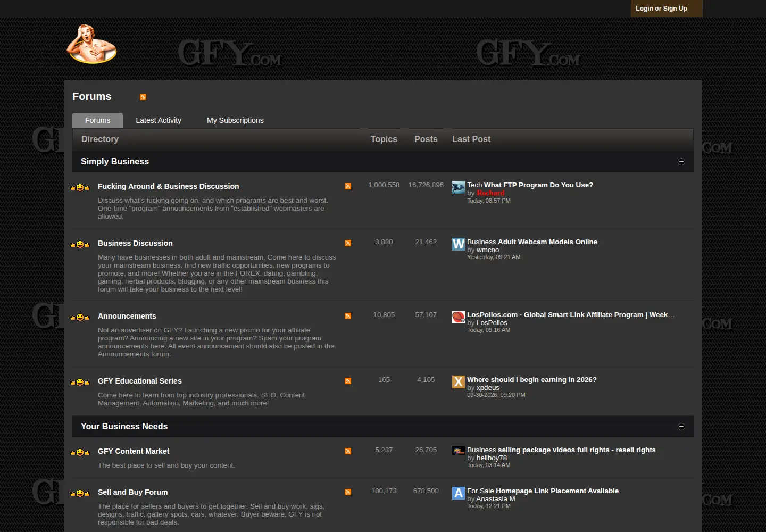Open hellboy78's avatar image
The height and width of the screenshot is (532, 766).
(x=459, y=451)
